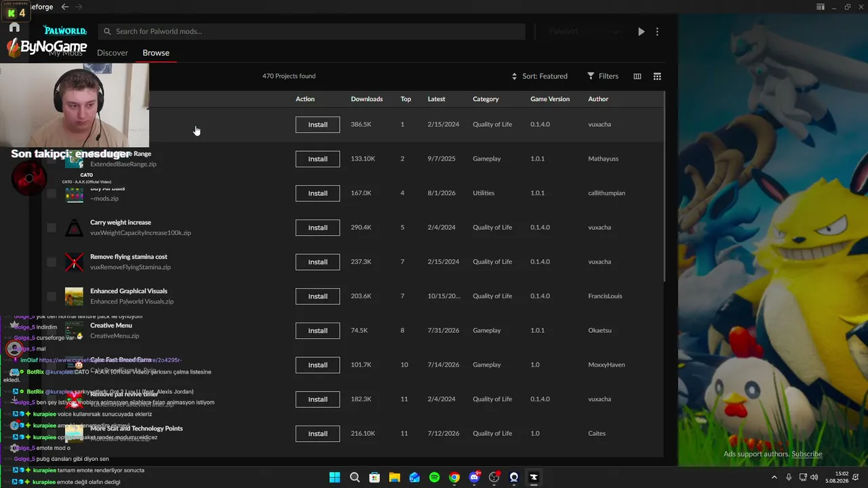Sort by the Latest column header
This screenshot has width=868, height=488.
pos(437,99)
